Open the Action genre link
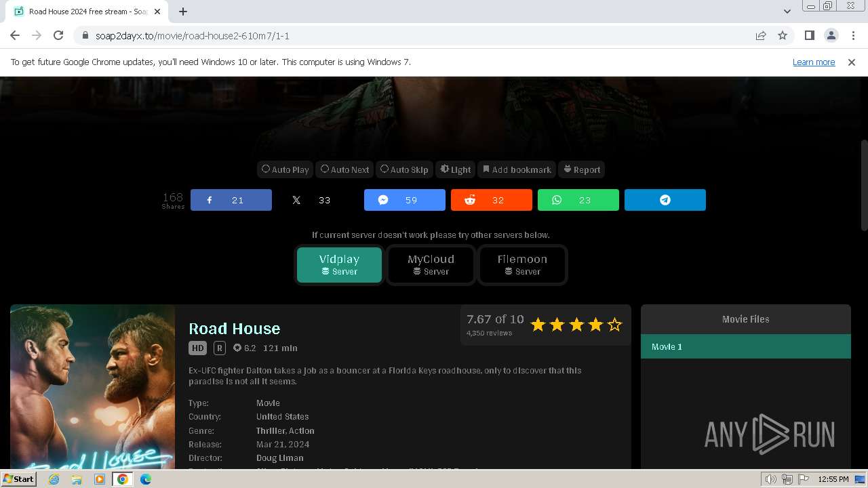This screenshot has width=868, height=488. pos(301,430)
